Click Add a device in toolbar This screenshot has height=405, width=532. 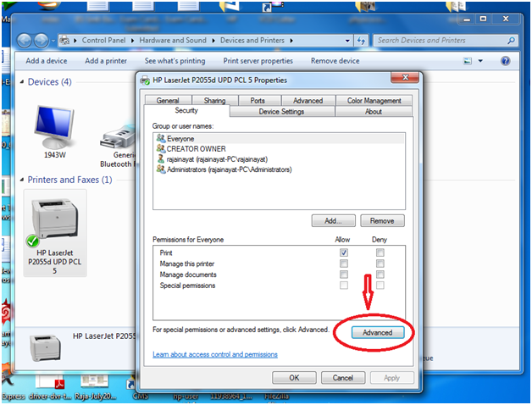click(x=47, y=61)
